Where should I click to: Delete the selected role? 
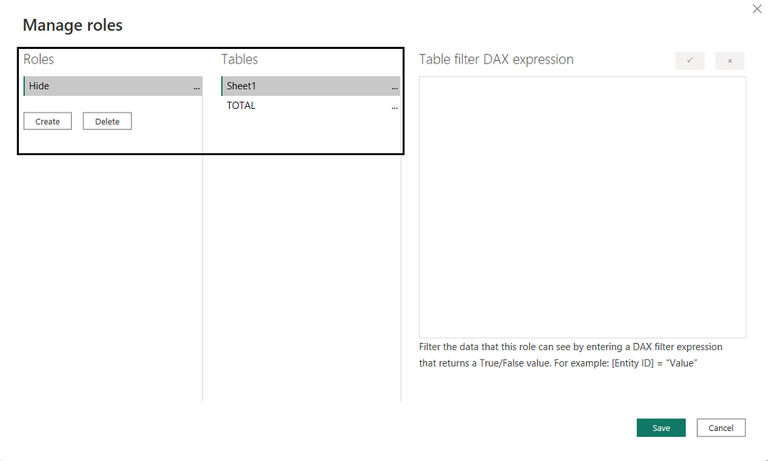click(x=107, y=121)
